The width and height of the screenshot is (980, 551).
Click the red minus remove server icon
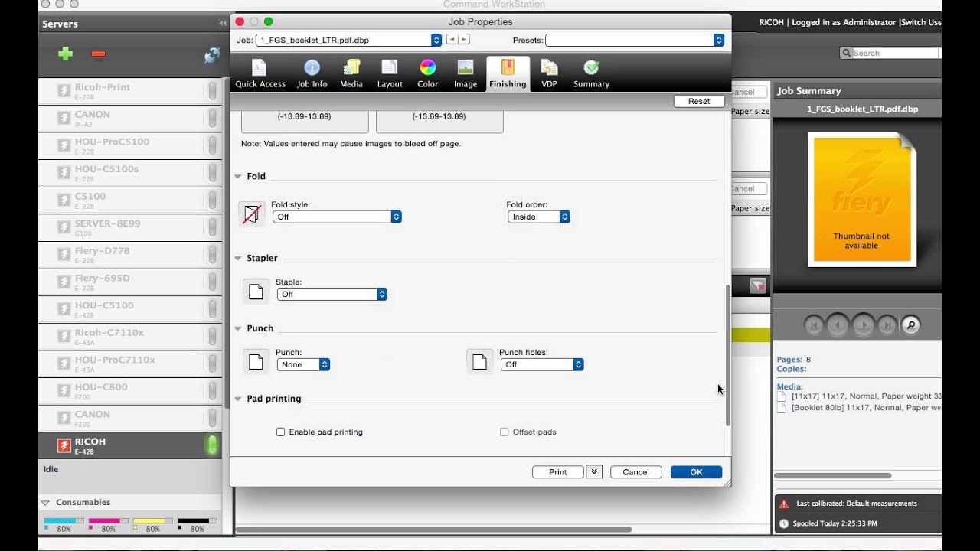tap(98, 54)
